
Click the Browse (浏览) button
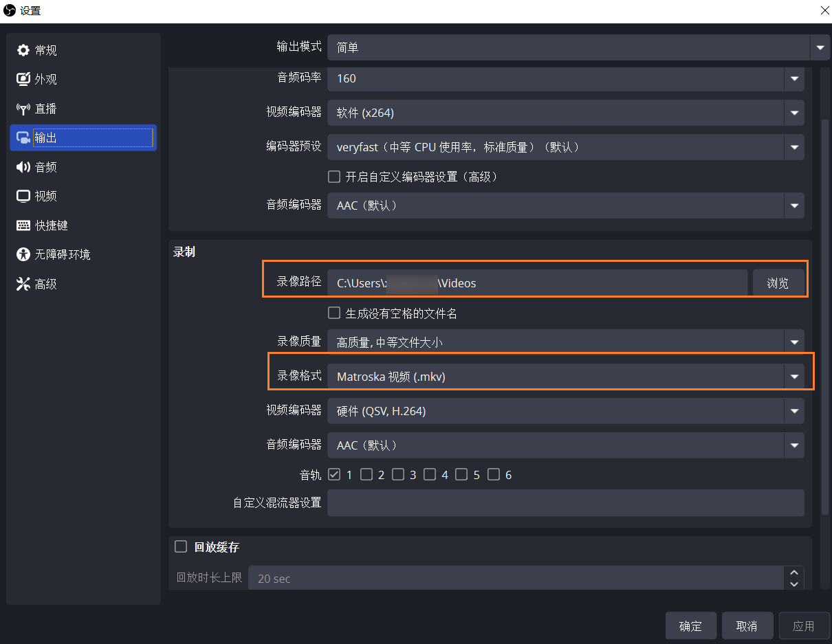pyautogui.click(x=778, y=282)
